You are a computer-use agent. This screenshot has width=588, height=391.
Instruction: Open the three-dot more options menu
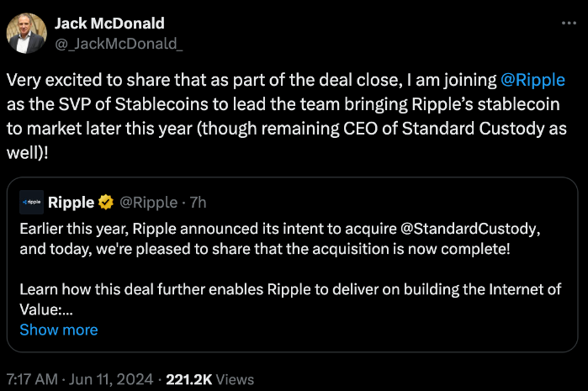(569, 23)
